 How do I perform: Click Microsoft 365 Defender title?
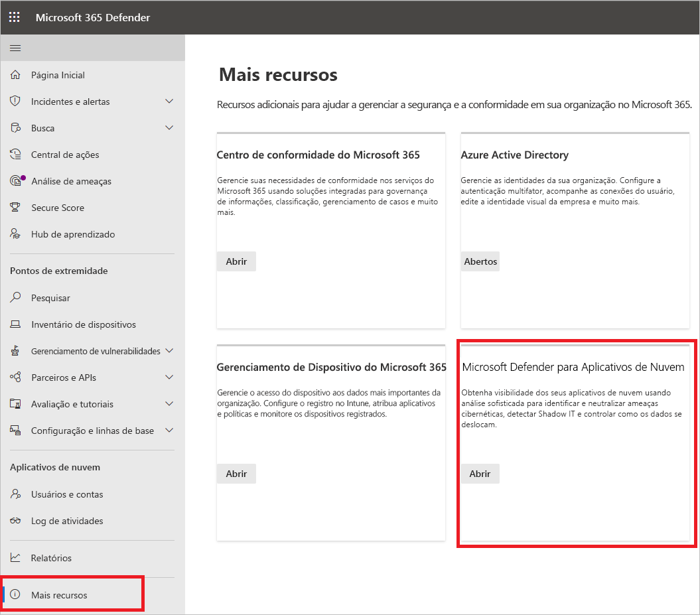point(93,17)
